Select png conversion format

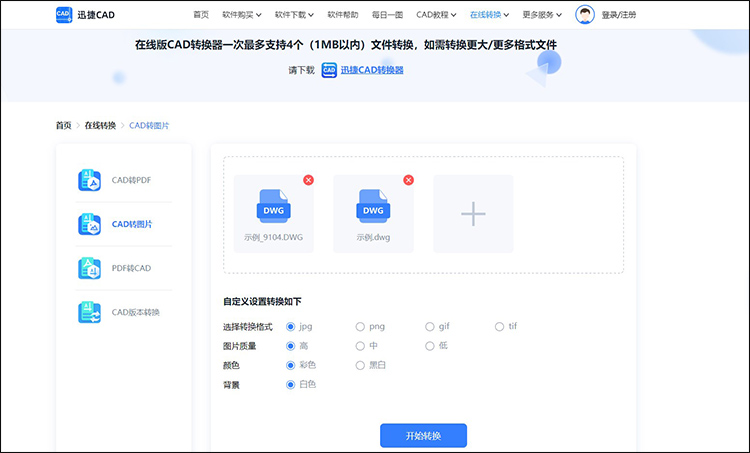(x=360, y=327)
